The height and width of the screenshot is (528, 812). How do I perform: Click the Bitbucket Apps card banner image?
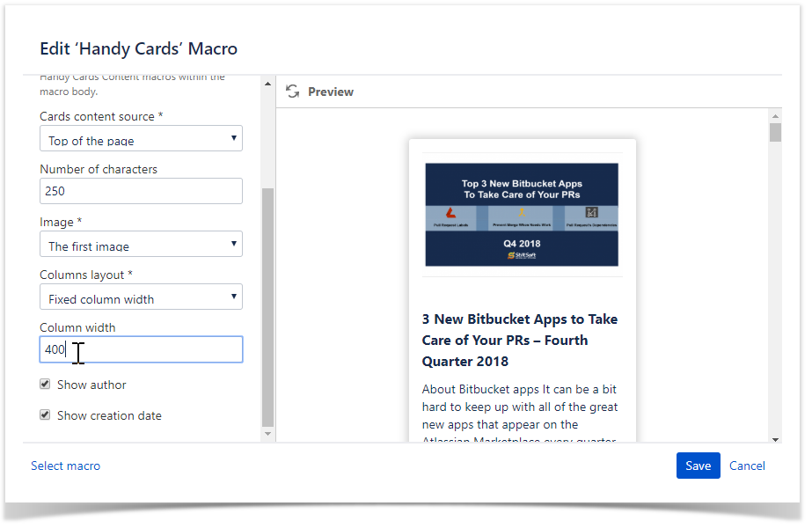tap(521, 214)
